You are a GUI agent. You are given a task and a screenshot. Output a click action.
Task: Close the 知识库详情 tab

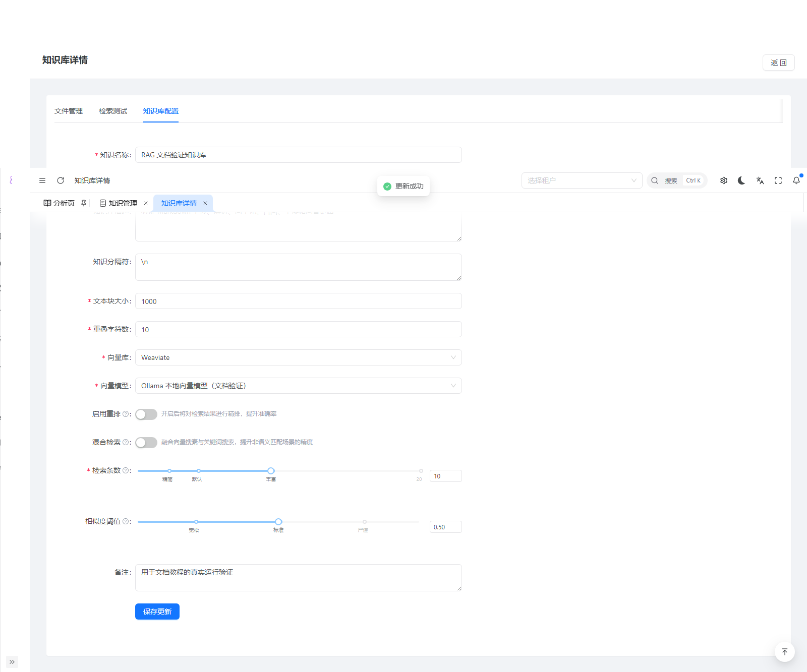click(x=205, y=203)
